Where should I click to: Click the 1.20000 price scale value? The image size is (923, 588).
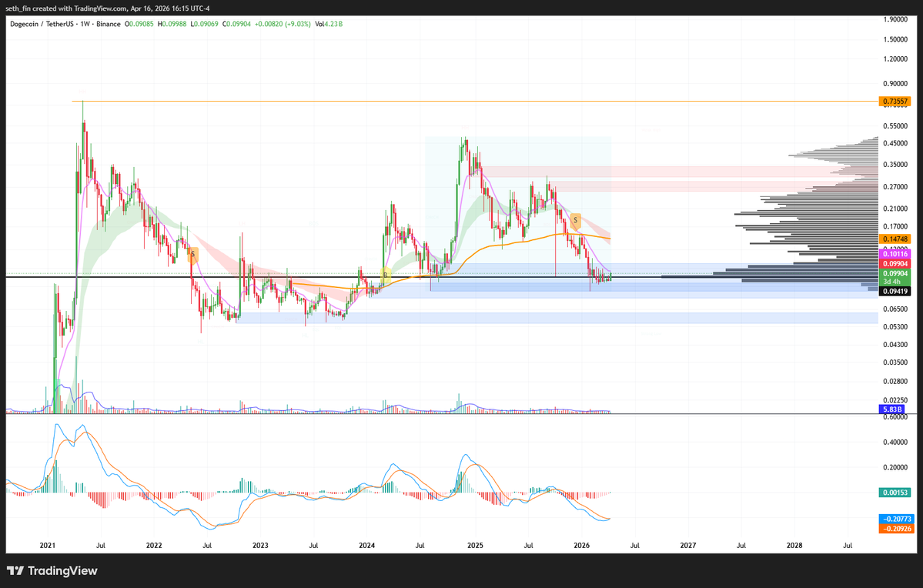click(895, 59)
